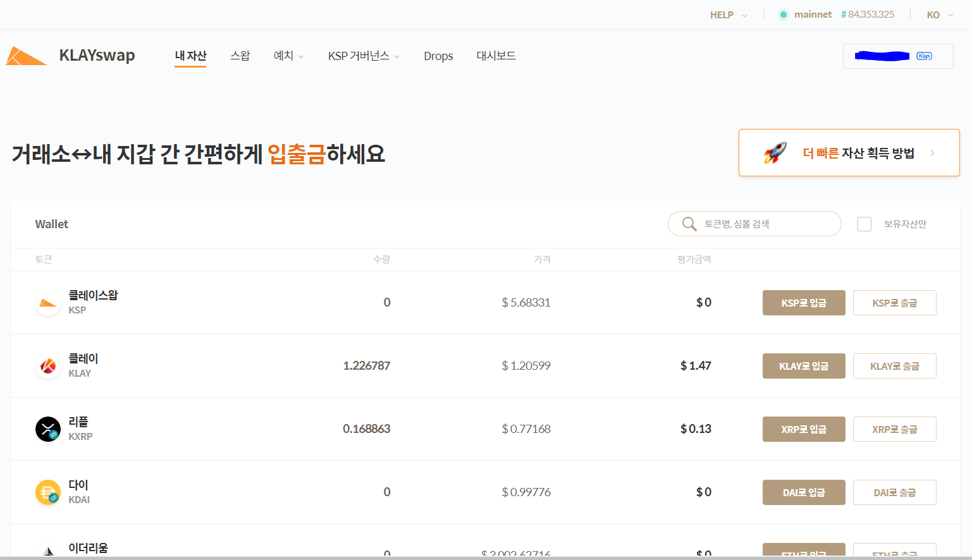The height and width of the screenshot is (560, 972).
Task: Click the DAI로 입금 button
Action: pos(804,492)
